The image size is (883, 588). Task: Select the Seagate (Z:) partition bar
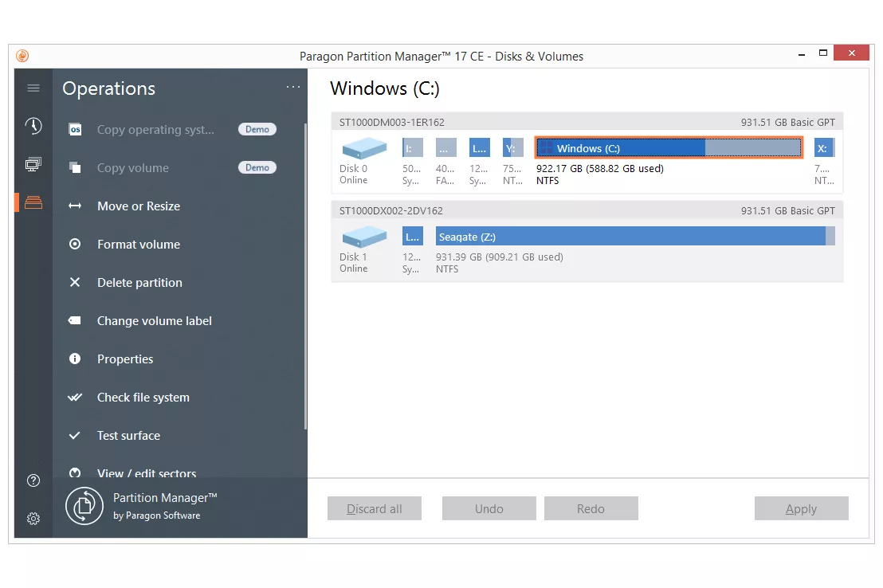[635, 237]
